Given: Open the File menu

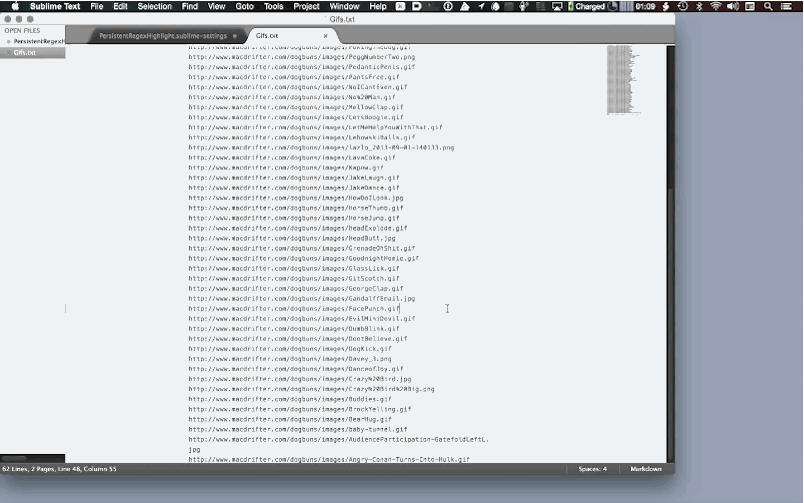Looking at the screenshot, I should [96, 6].
